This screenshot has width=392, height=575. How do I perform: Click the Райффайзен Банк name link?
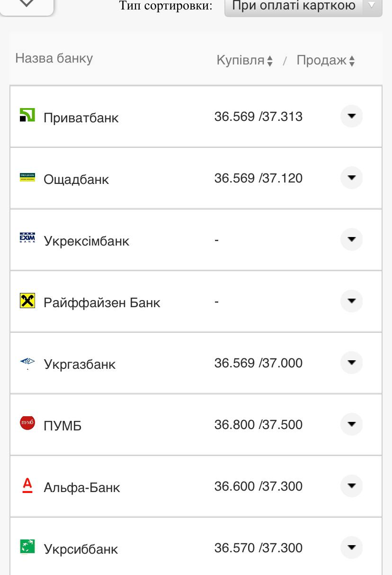coord(102,302)
